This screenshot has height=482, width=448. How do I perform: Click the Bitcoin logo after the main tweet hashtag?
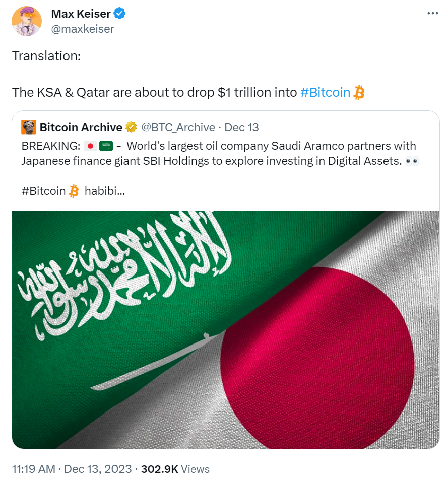click(359, 92)
